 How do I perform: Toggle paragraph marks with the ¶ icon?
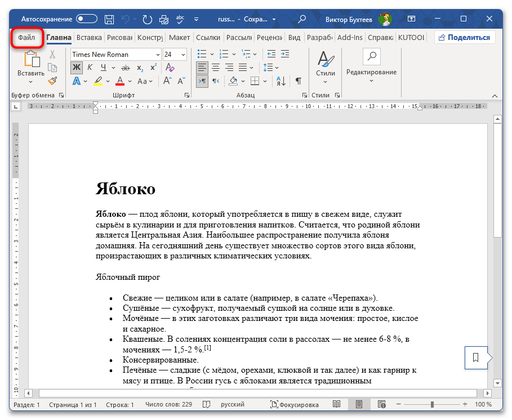[x=297, y=81]
